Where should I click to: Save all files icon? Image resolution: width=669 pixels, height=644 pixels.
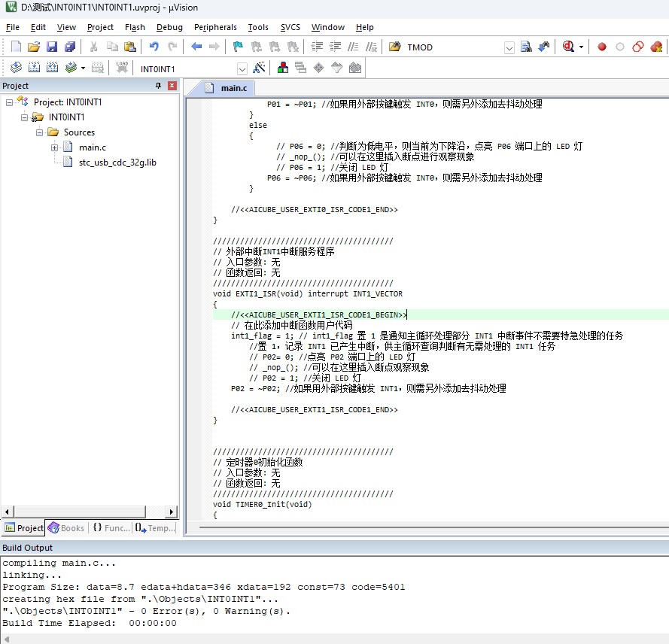coord(69,47)
